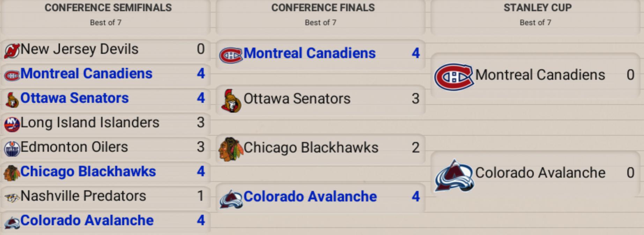Click the Colorado Avalanche logo in Conference Finals

[x=231, y=199]
